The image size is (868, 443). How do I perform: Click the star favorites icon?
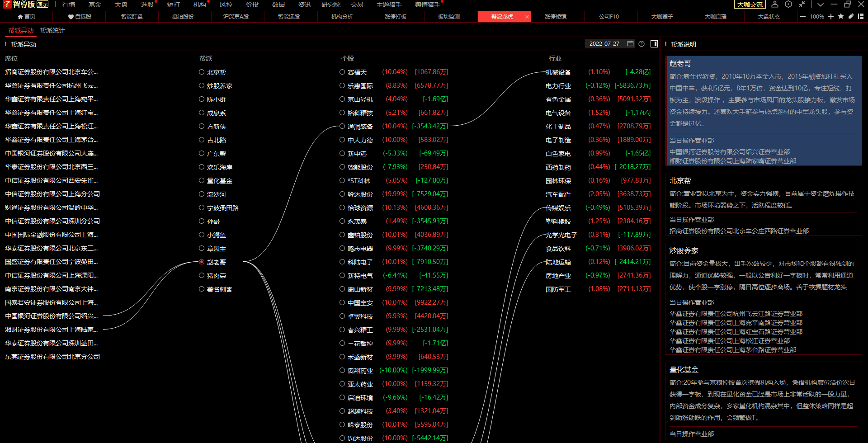841,16
